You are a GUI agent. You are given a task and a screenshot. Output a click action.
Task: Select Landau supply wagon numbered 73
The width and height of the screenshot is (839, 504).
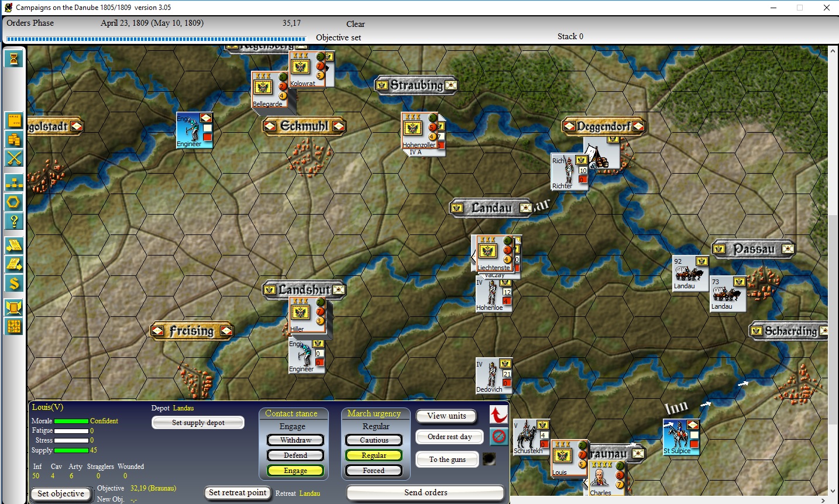point(728,294)
